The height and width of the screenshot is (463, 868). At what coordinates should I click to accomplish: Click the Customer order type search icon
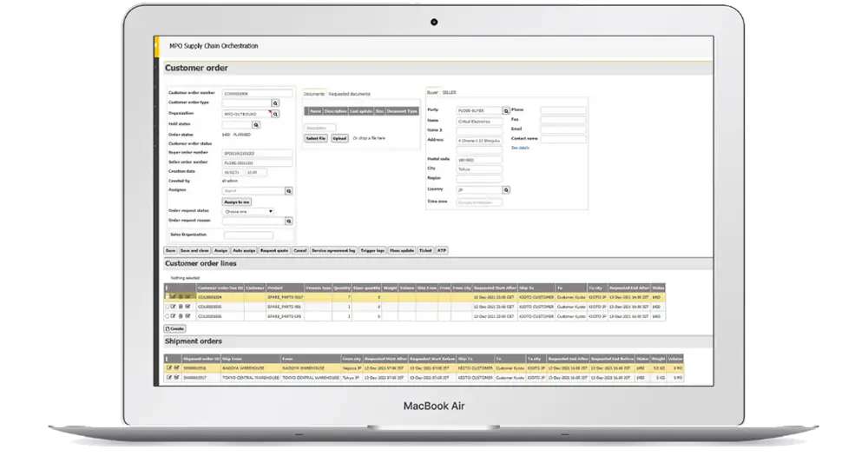point(275,103)
